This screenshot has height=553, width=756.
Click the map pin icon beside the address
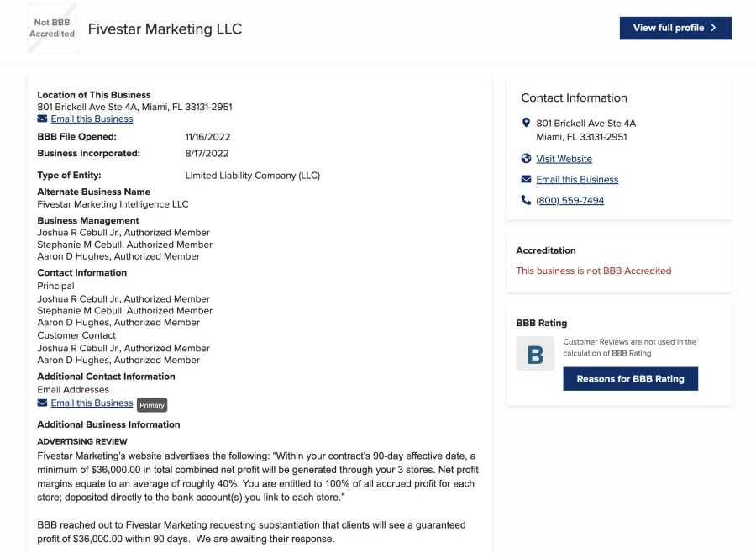pyautogui.click(x=526, y=123)
